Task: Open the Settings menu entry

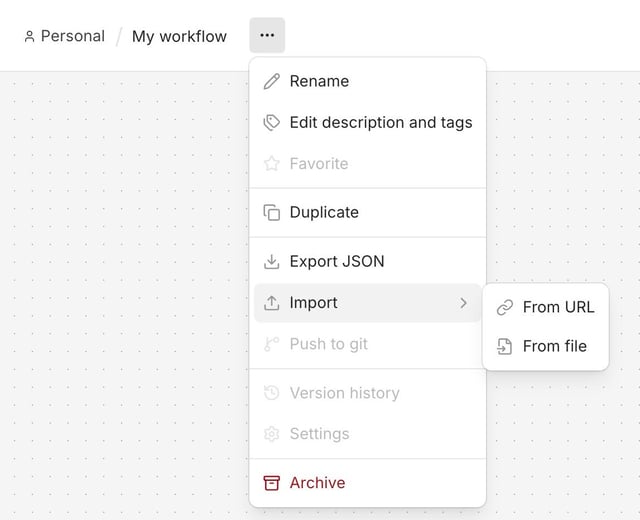Action: coord(367,434)
